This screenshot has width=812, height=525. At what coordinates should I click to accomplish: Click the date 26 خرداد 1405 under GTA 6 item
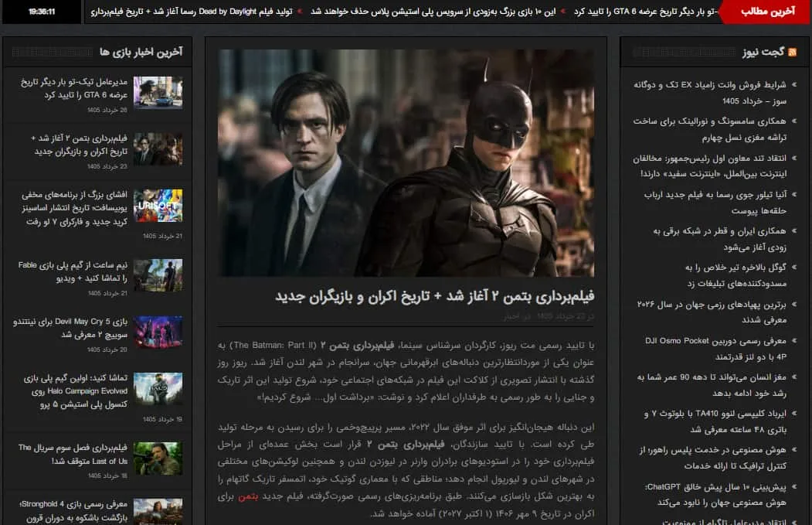pos(107,110)
